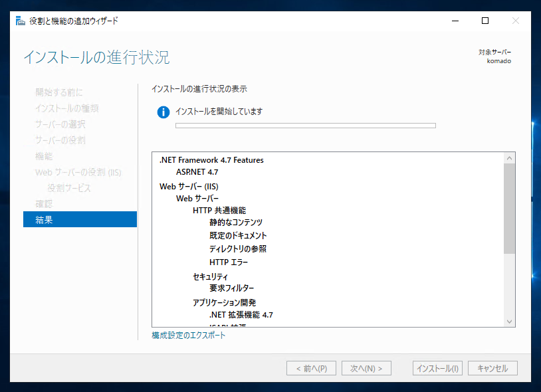Click komado target server name
This screenshot has height=392, width=541.
(x=499, y=61)
